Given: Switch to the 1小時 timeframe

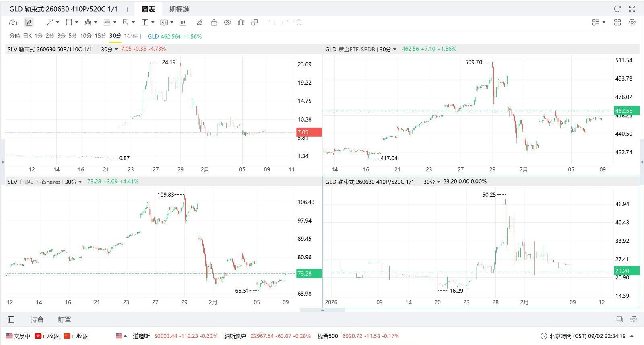Looking at the screenshot, I should 131,36.
